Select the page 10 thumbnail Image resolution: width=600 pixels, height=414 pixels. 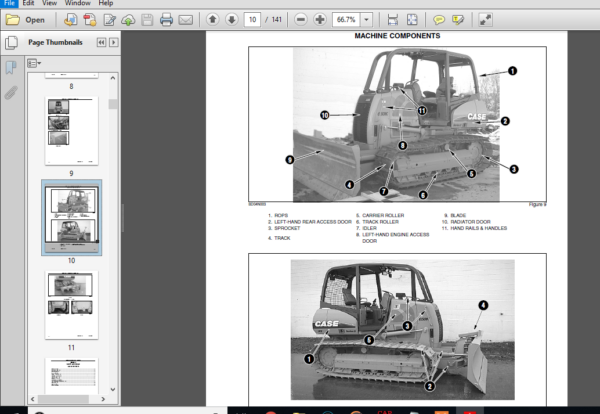point(72,217)
